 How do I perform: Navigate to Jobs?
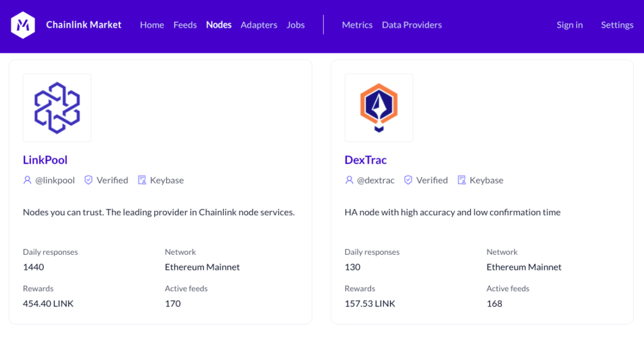point(296,25)
